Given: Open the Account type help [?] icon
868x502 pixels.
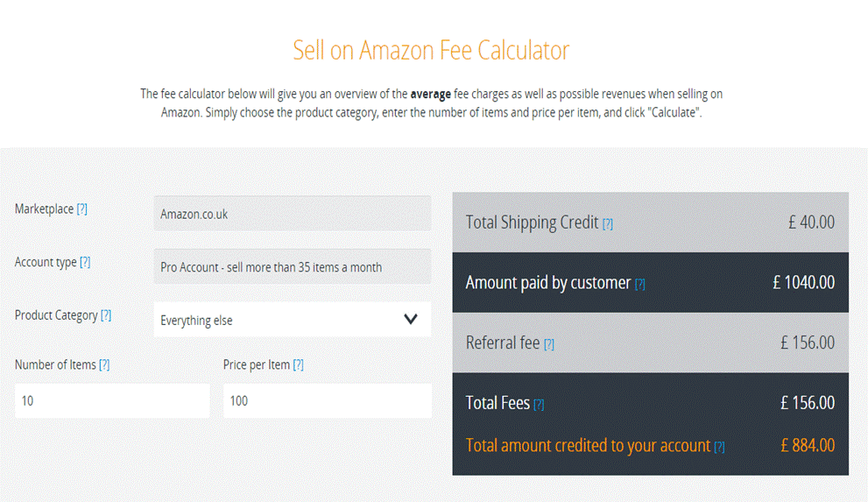Looking at the screenshot, I should (x=85, y=262).
